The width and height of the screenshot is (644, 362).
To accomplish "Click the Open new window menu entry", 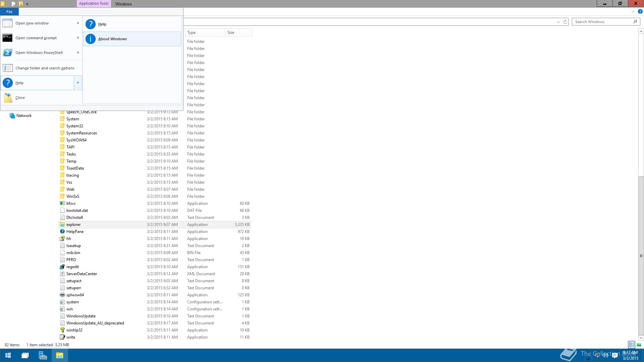I will pos(38,23).
